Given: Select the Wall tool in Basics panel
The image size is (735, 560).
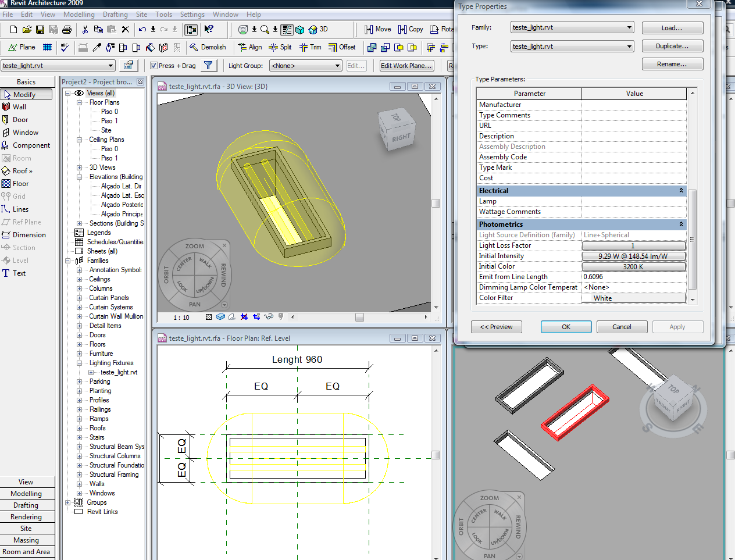Looking at the screenshot, I should [x=19, y=107].
